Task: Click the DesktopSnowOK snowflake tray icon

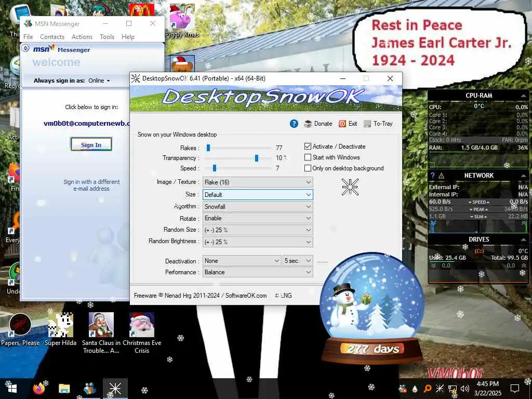Action: [440, 389]
